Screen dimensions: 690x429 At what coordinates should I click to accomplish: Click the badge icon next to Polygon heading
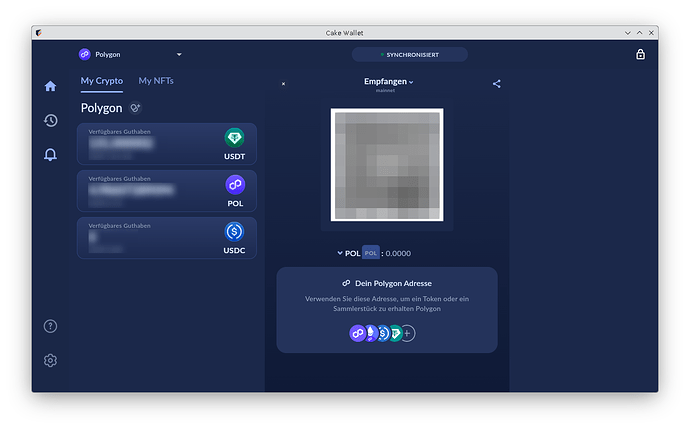click(x=135, y=108)
